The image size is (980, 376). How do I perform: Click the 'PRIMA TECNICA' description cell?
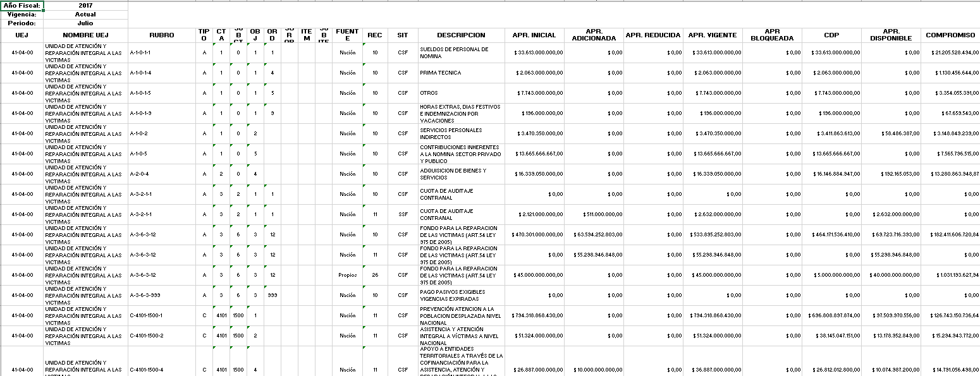click(x=441, y=73)
